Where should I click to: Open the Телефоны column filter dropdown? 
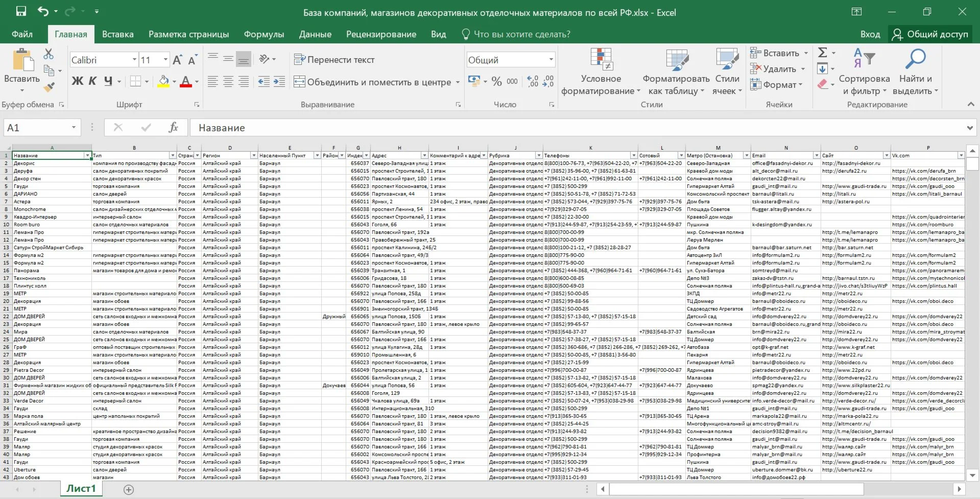pyautogui.click(x=634, y=155)
